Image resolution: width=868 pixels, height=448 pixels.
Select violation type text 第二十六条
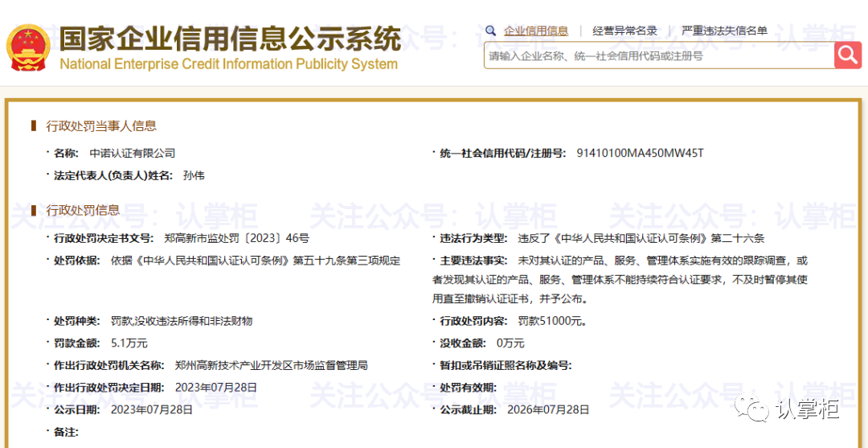click(737, 239)
